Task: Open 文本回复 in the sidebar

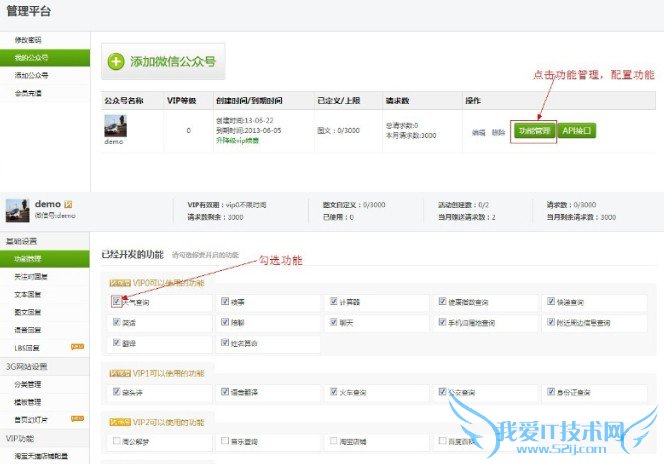Action: point(28,294)
